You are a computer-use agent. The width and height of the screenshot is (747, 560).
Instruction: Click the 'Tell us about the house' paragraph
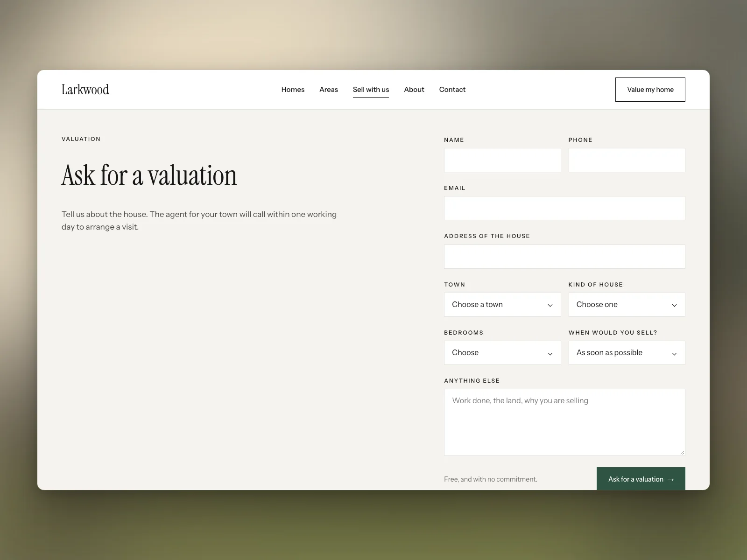pyautogui.click(x=199, y=221)
